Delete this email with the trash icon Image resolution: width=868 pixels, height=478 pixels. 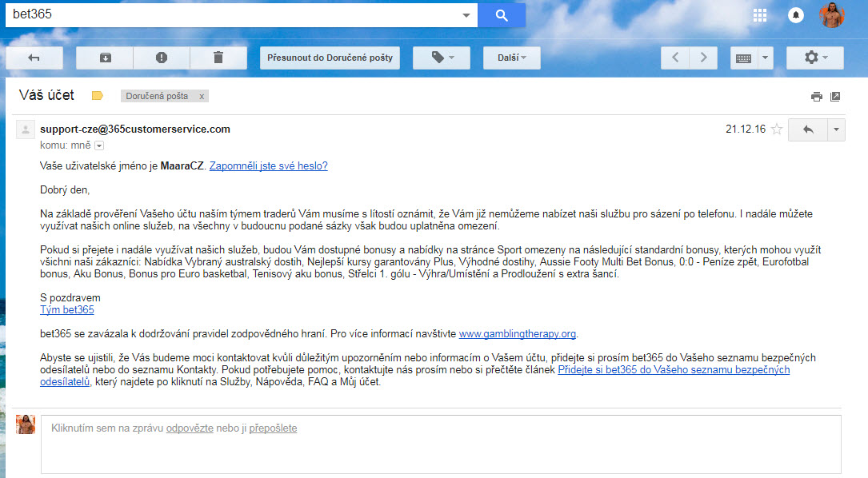click(218, 58)
